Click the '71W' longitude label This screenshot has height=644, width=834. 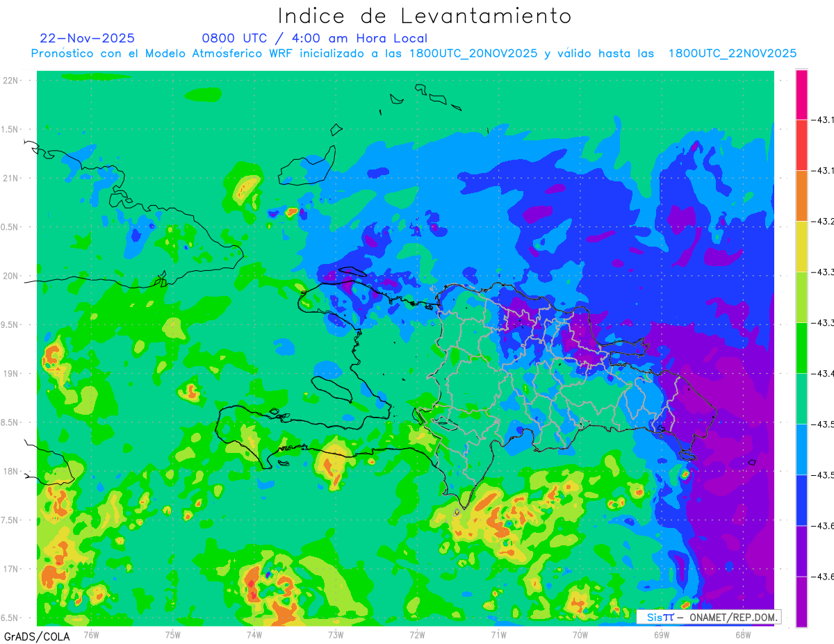[x=498, y=634]
